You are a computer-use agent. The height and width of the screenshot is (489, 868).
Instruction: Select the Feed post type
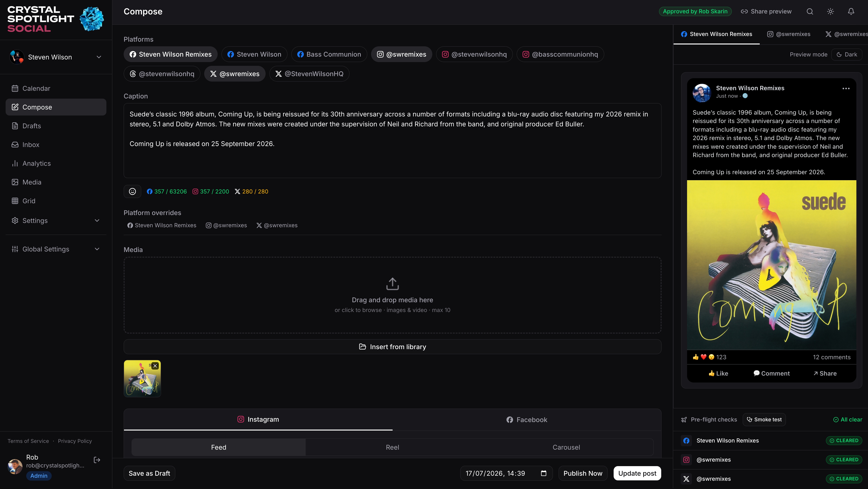[x=218, y=447]
